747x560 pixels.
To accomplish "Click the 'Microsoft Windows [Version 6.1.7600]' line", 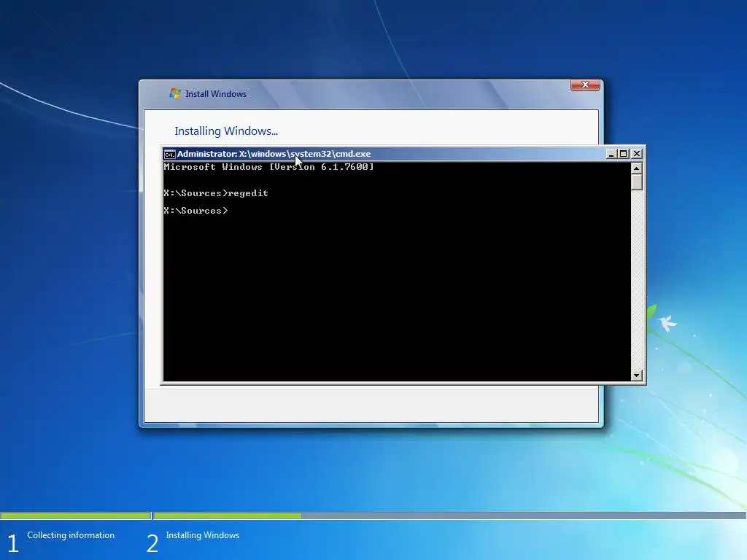I will tap(268, 167).
